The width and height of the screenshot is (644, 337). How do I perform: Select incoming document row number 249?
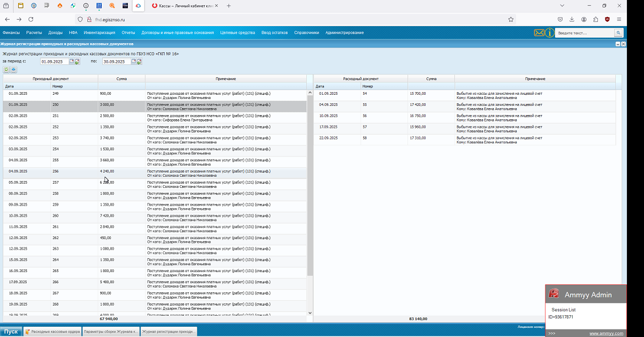tap(155, 95)
